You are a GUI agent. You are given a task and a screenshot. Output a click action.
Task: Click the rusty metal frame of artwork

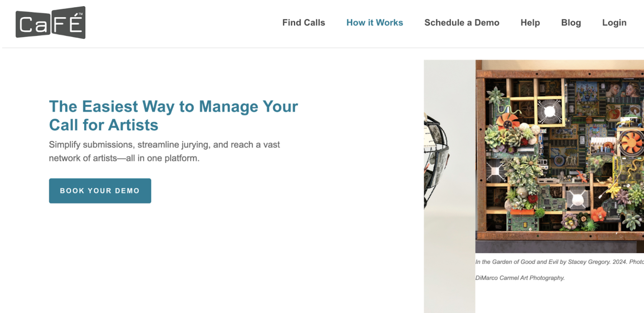(560, 74)
